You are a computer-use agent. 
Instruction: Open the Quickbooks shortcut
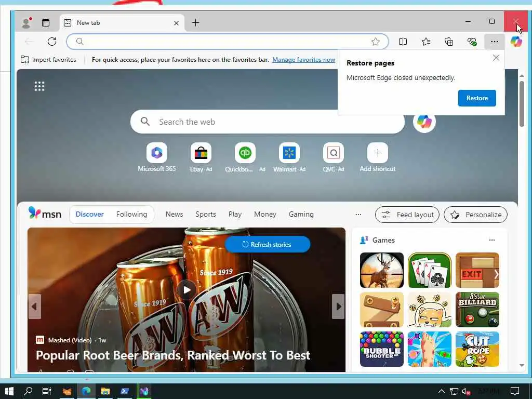[245, 157]
